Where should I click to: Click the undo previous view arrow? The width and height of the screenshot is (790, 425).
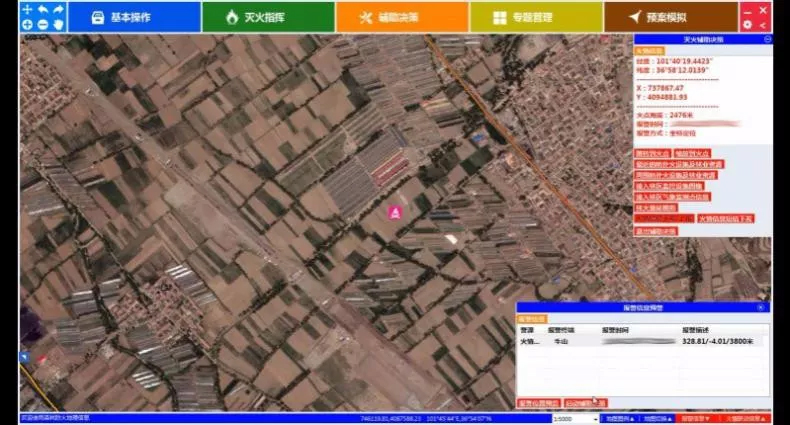[43, 9]
